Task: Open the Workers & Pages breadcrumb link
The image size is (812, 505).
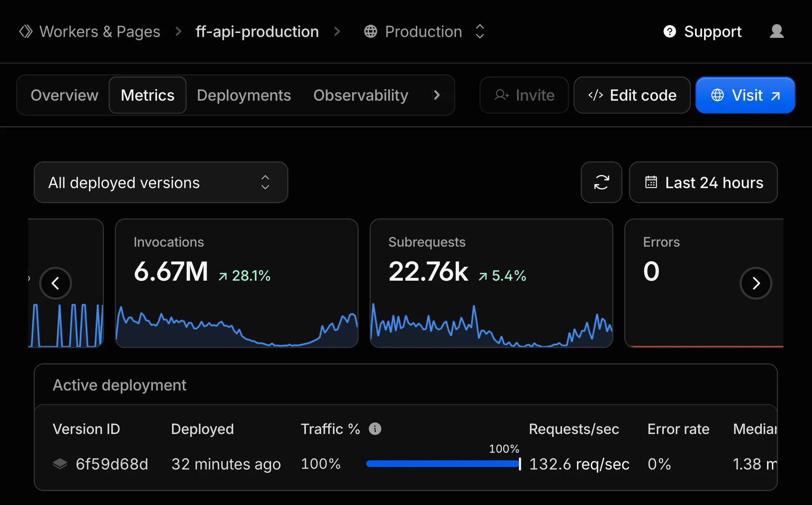Action: click(100, 31)
